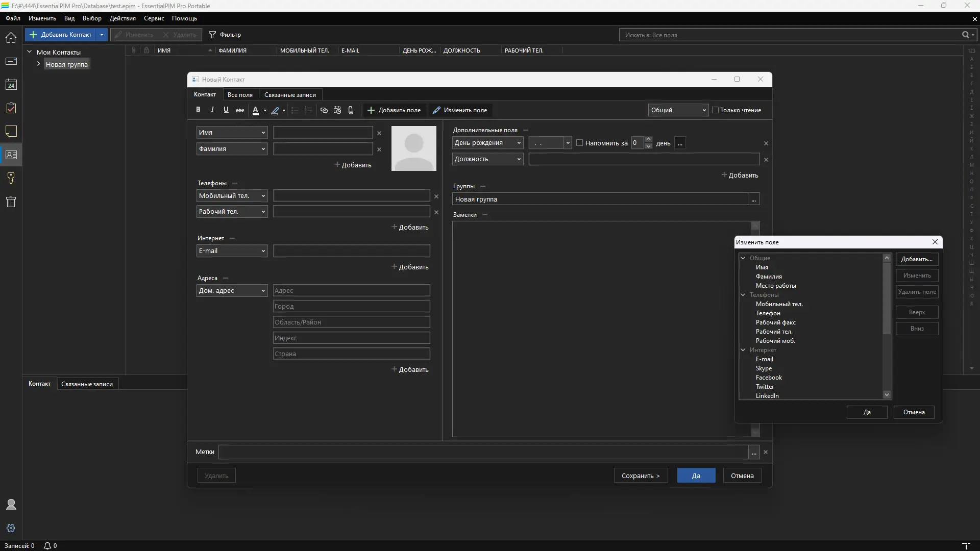Open the Tasks module in sidebar

pyautogui.click(x=11, y=108)
